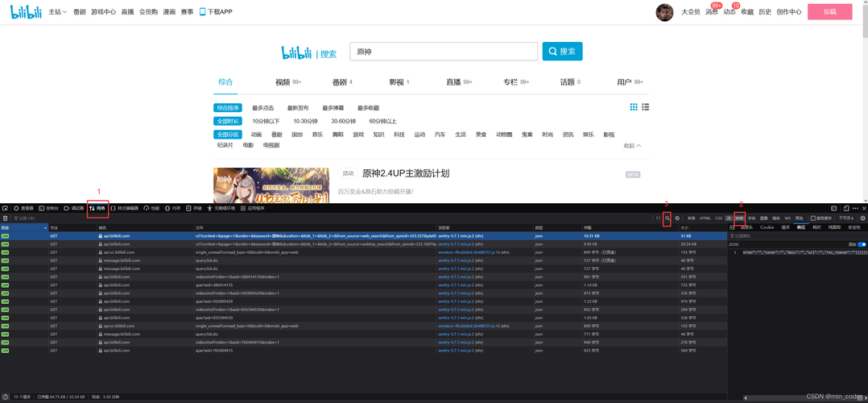Open the 调试器 debugger panel
The width and height of the screenshot is (868, 403).
tap(73, 209)
